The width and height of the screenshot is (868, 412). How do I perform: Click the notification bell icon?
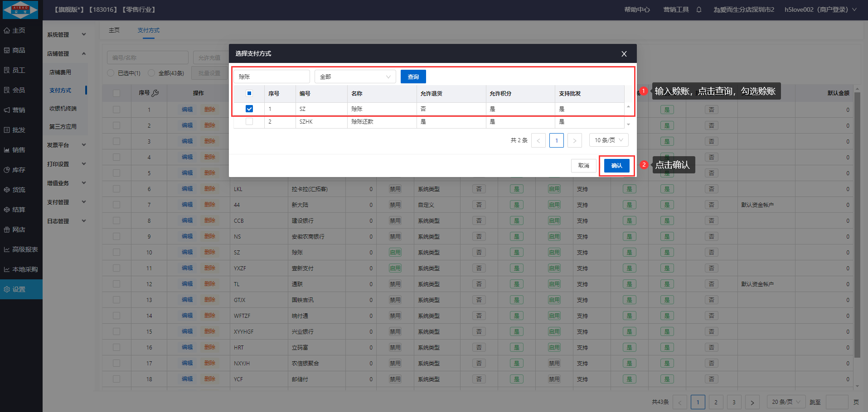click(699, 10)
